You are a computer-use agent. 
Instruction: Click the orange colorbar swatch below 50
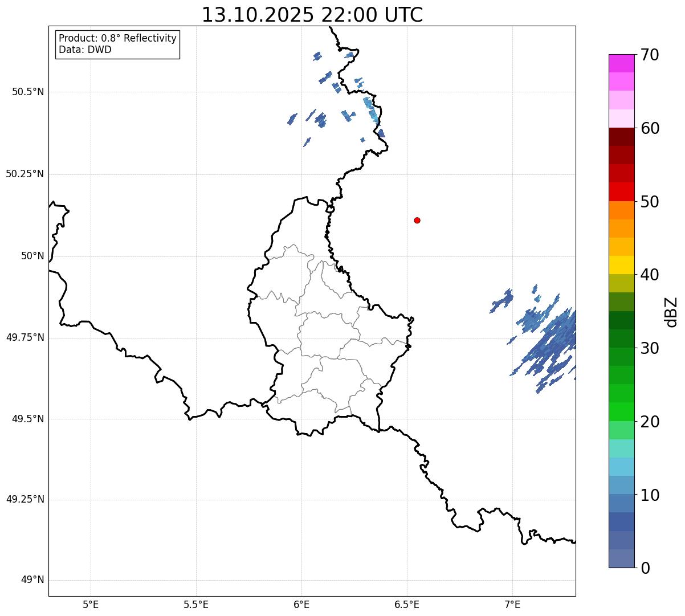pyautogui.click(x=621, y=210)
